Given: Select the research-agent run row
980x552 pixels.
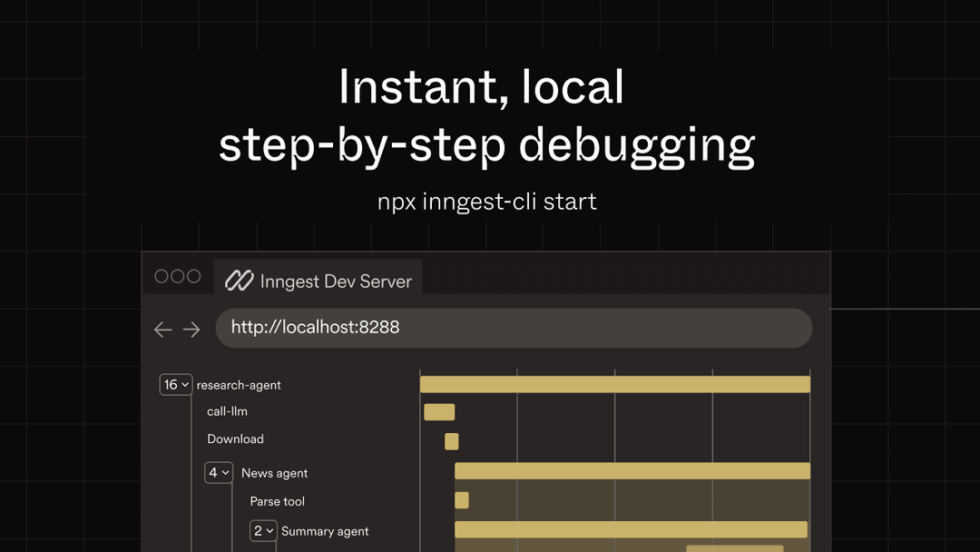Looking at the screenshot, I should 239,385.
